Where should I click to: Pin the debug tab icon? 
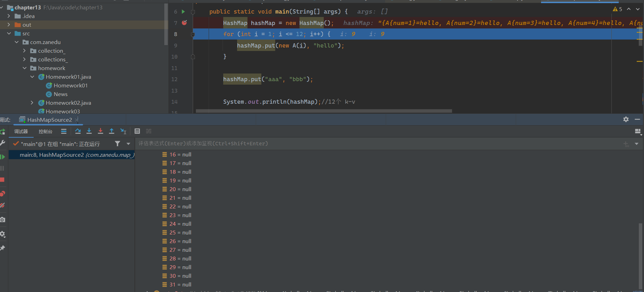coord(2,248)
